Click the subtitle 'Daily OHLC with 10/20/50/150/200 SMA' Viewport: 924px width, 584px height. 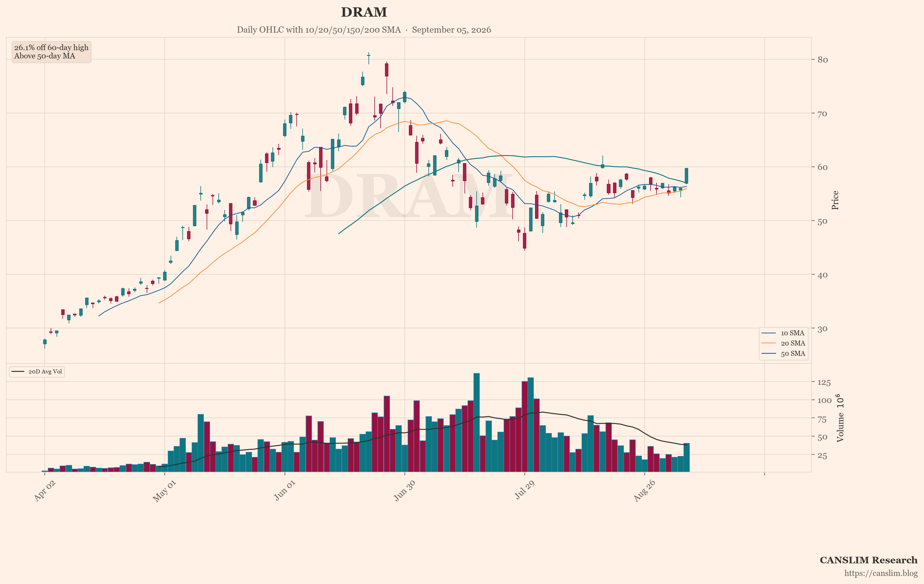(318, 30)
